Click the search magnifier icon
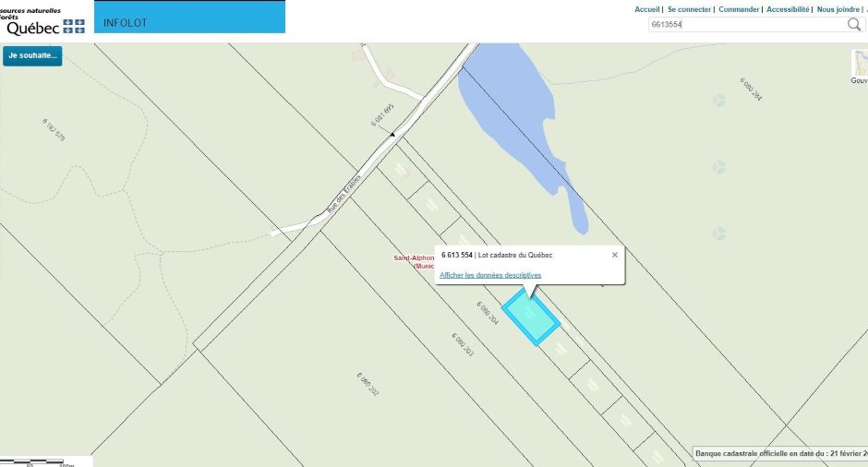Image resolution: width=868 pixels, height=467 pixels. click(x=854, y=24)
